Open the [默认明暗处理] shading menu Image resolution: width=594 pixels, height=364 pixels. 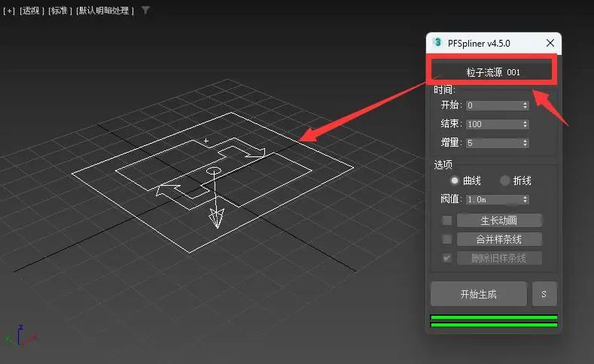tap(105, 11)
